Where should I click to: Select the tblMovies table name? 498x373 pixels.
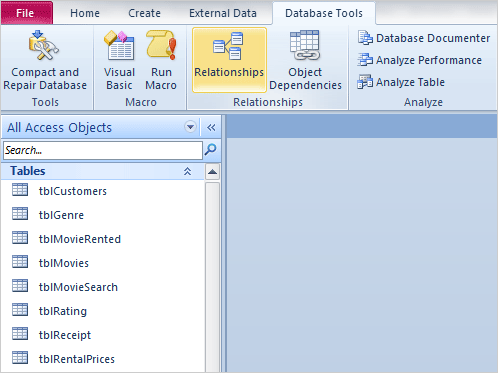[x=64, y=263]
